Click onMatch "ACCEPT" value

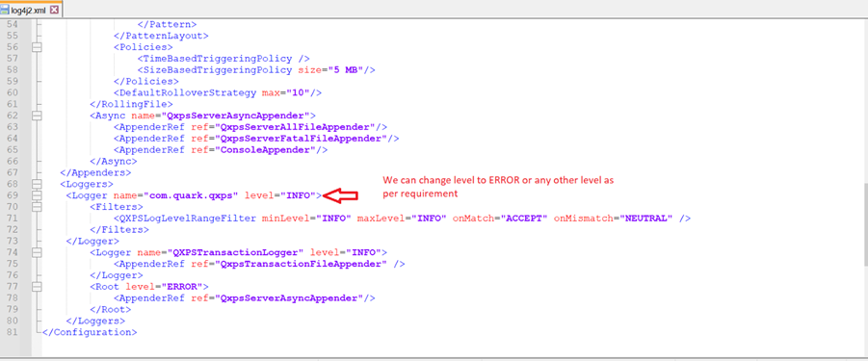(525, 219)
